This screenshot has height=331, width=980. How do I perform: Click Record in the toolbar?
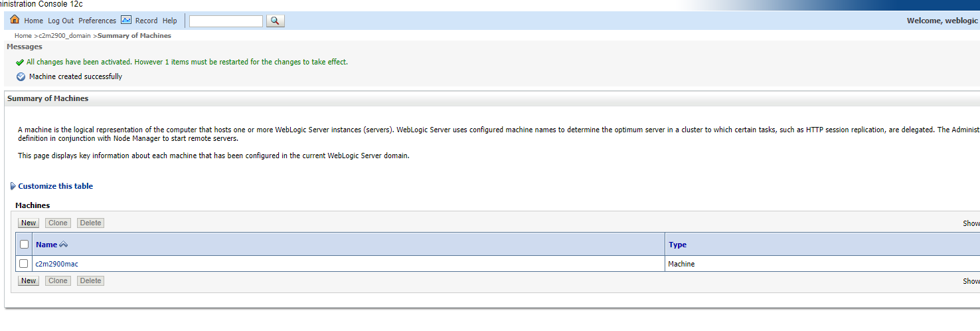[147, 21]
